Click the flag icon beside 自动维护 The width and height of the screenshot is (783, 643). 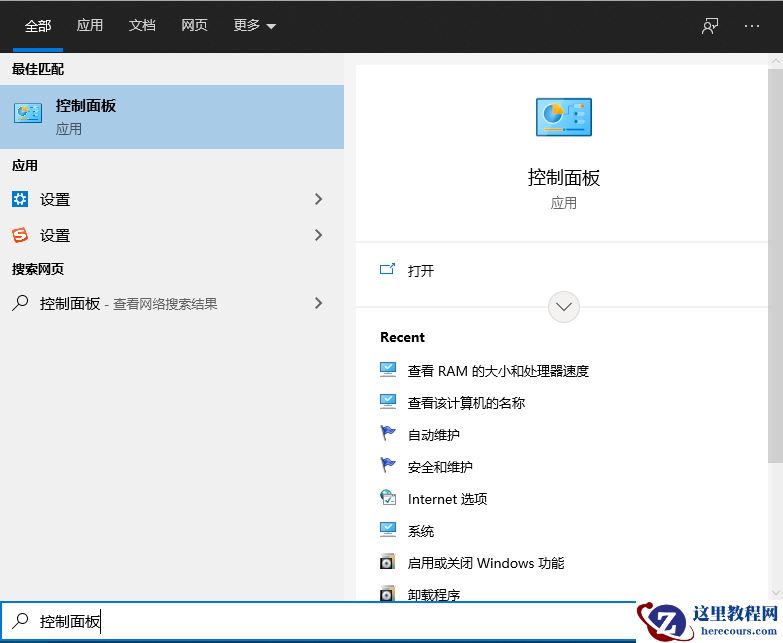tap(388, 433)
